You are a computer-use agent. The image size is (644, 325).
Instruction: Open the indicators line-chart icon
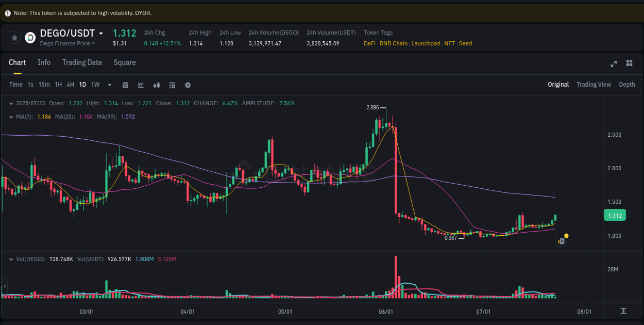(141, 85)
